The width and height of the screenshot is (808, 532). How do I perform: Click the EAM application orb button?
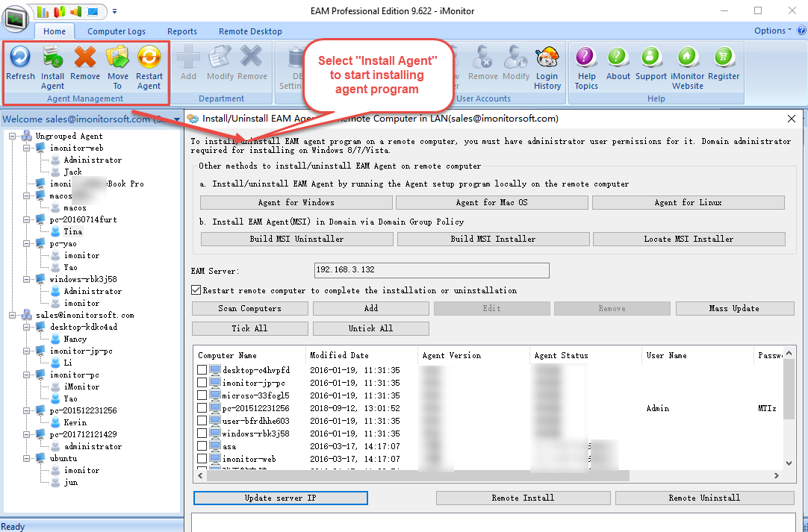[x=16, y=19]
